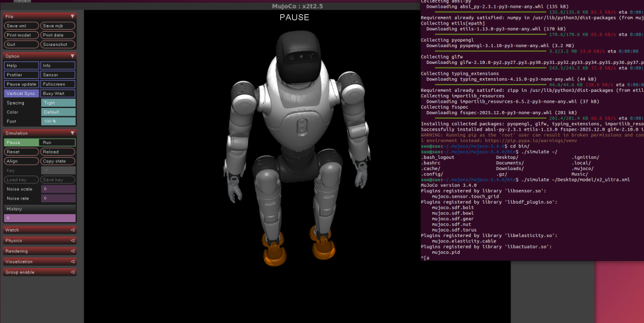
Task: Click 'MuJoCo version 3.4.0' in terminal
Action: click(448, 185)
